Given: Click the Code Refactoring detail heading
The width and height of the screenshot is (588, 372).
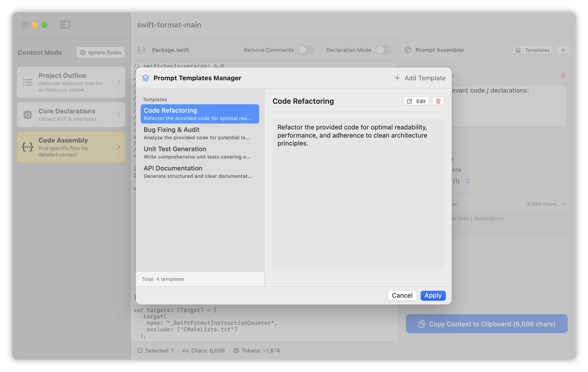Looking at the screenshot, I should point(303,101).
